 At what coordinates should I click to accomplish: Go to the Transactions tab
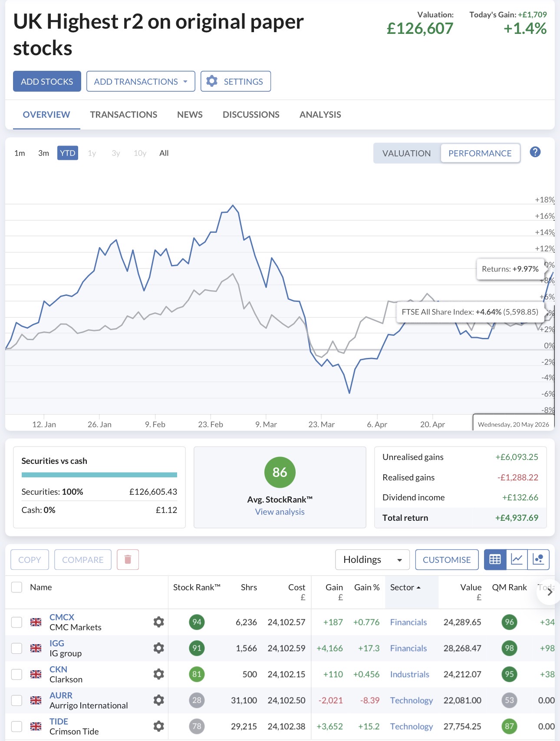pyautogui.click(x=124, y=115)
